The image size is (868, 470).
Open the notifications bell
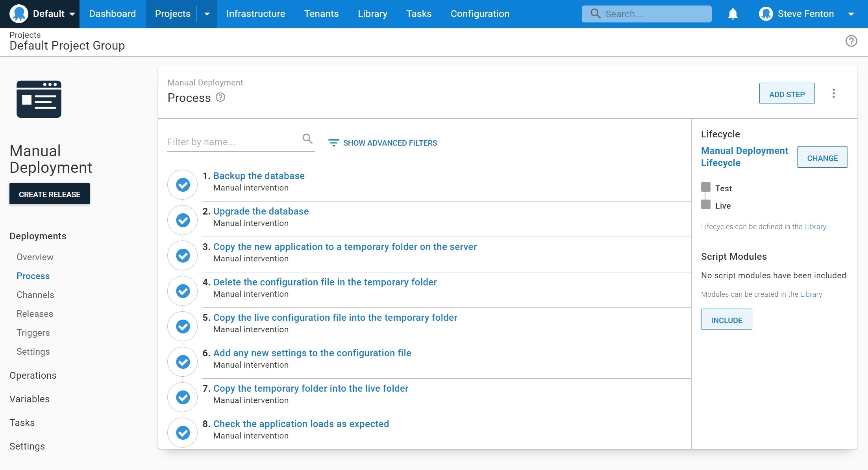[733, 14]
